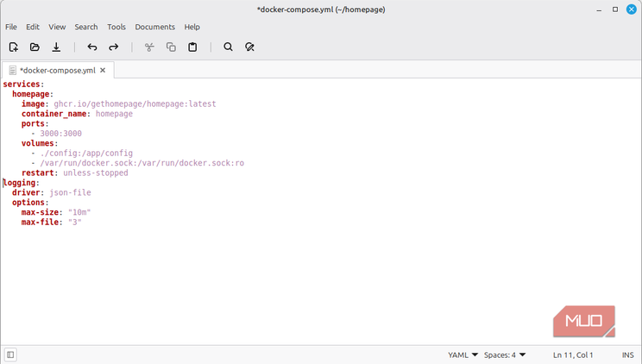Undo the last edit
The image size is (642, 364).
[92, 47]
